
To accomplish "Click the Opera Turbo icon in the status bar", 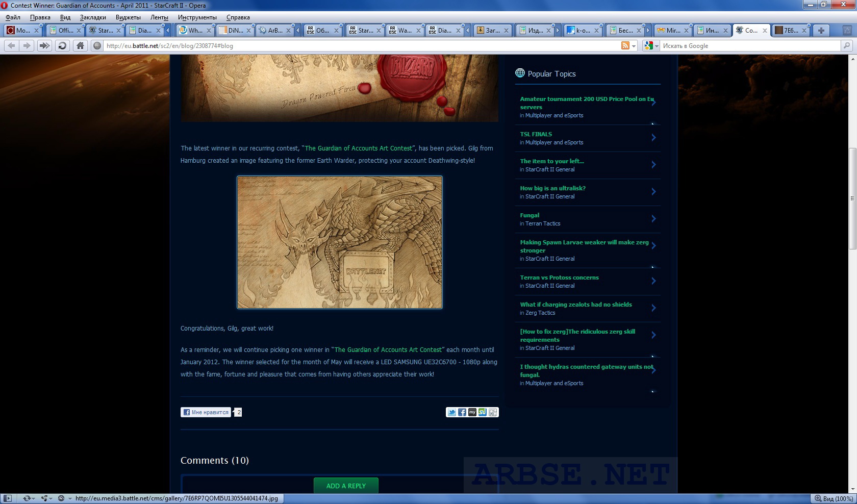I will click(x=61, y=498).
